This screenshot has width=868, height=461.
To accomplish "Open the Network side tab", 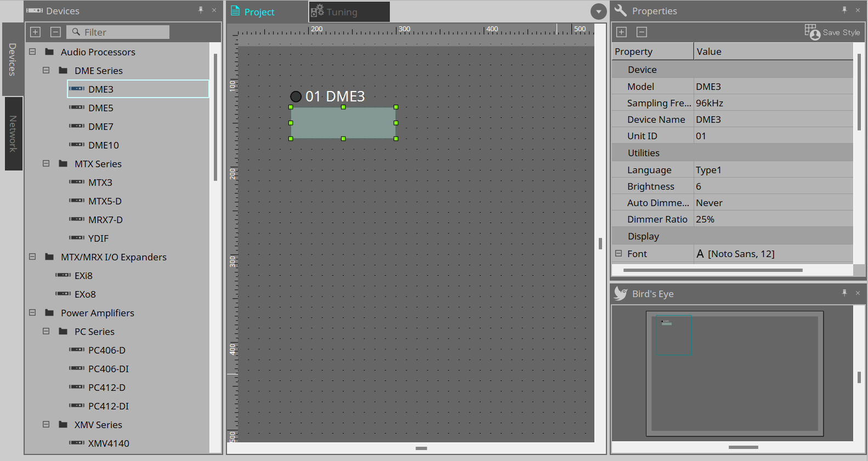I will (13, 134).
